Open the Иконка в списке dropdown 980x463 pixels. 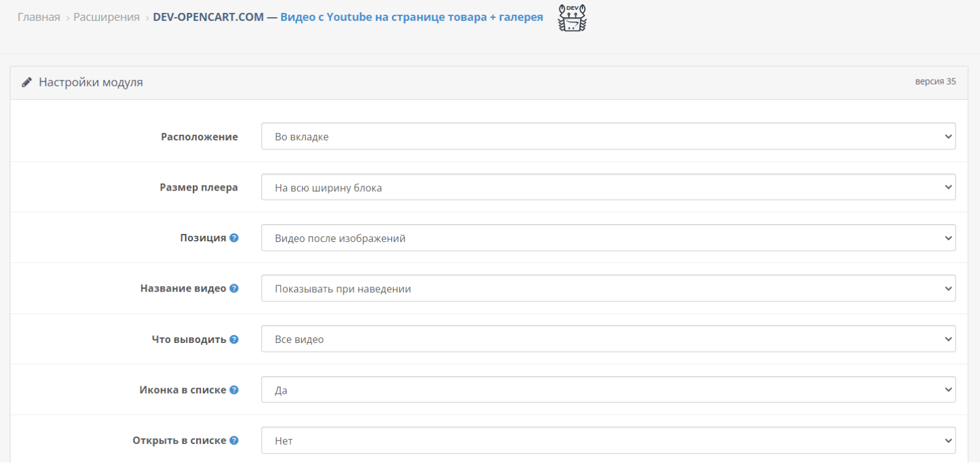(x=608, y=390)
